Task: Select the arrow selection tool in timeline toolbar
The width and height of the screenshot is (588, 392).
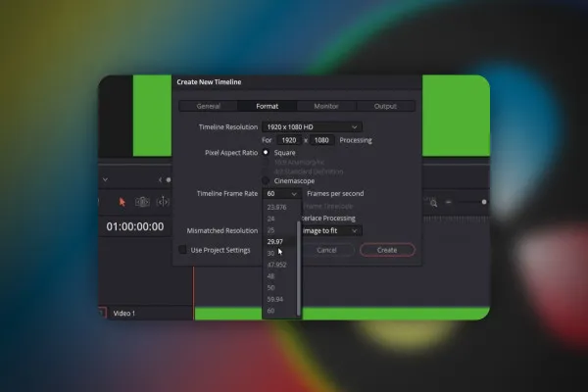Action: click(x=122, y=202)
